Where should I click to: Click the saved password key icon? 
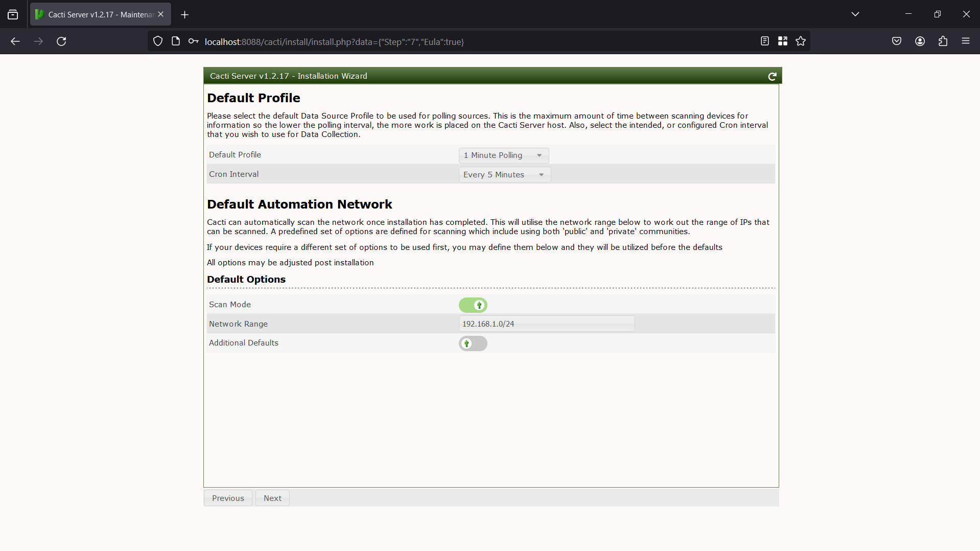[x=193, y=41]
